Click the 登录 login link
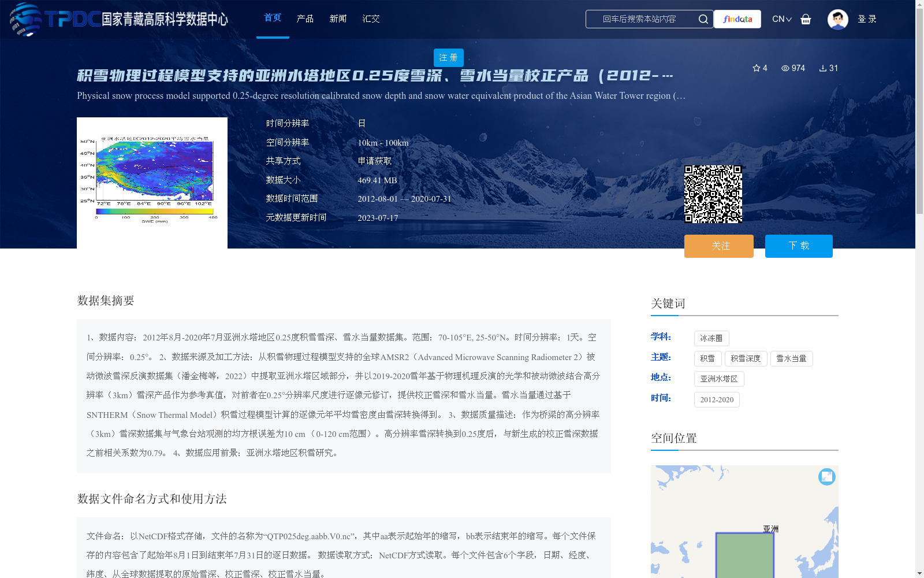Viewport: 924px width, 578px height. coord(867,19)
